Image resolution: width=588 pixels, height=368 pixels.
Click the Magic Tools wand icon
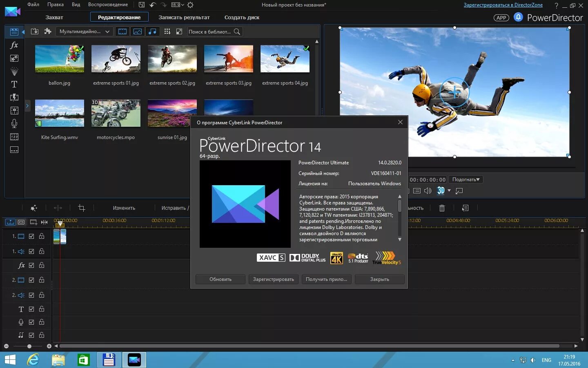tap(34, 208)
